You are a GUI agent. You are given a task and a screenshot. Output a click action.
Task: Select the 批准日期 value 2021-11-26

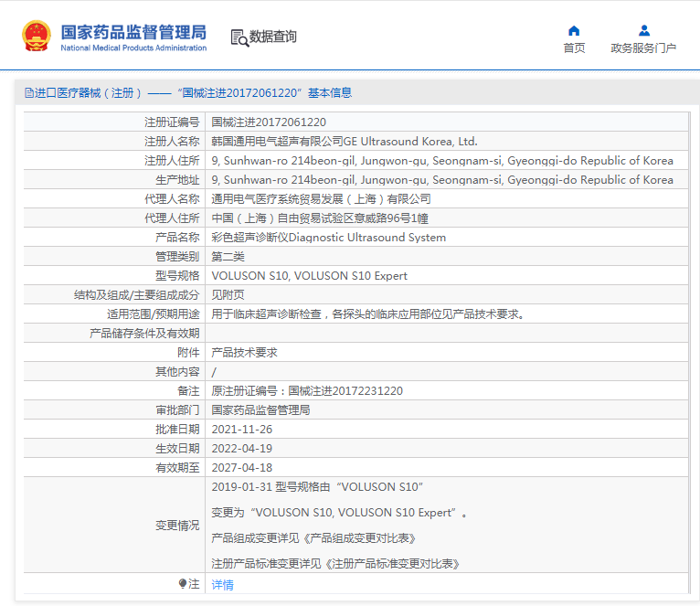tap(243, 429)
